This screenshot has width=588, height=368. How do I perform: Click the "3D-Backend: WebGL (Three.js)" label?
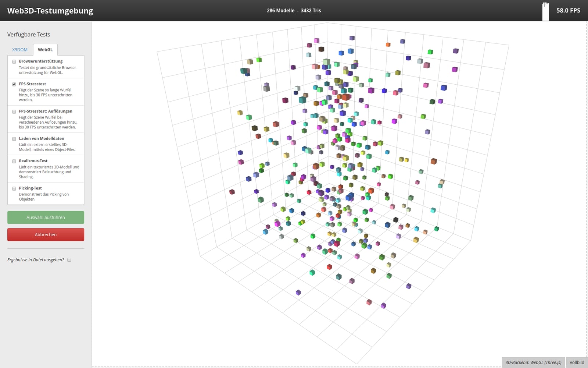coord(534,362)
